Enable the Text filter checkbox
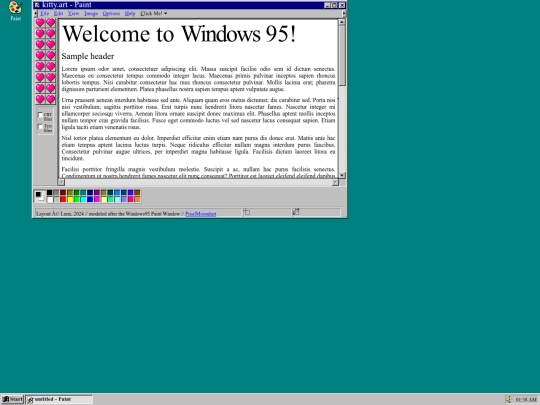The image size is (540, 405). point(40,127)
